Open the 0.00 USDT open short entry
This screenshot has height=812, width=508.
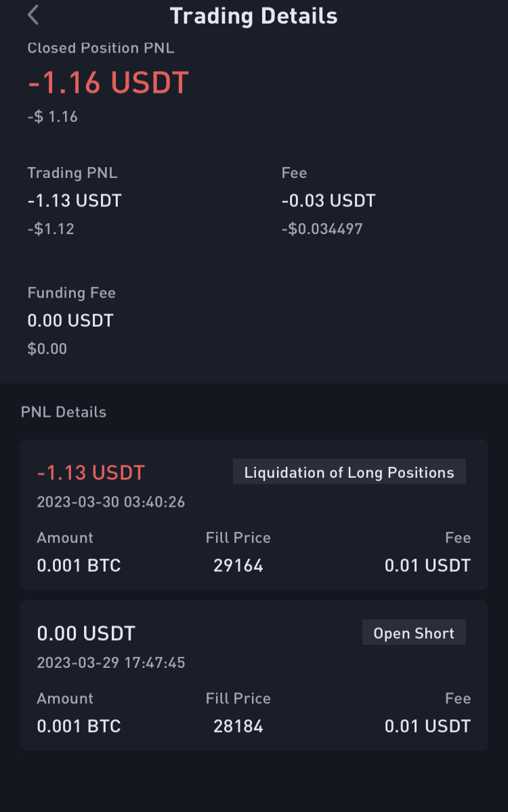tap(254, 675)
